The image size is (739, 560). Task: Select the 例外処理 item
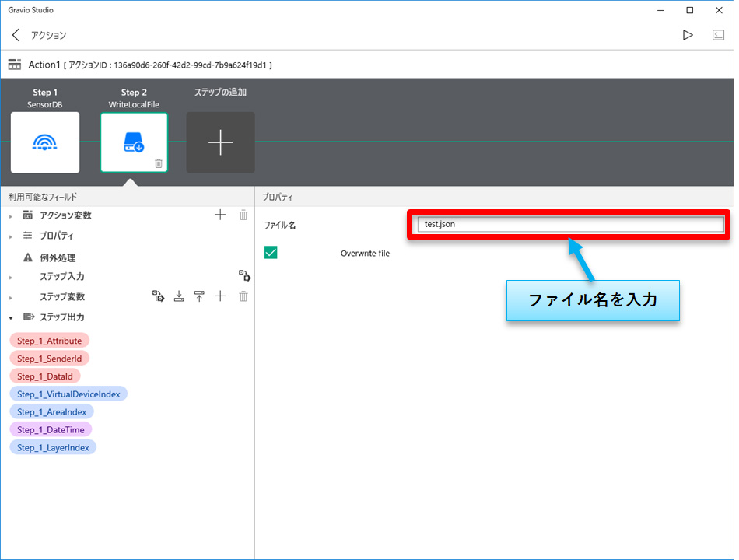58,258
